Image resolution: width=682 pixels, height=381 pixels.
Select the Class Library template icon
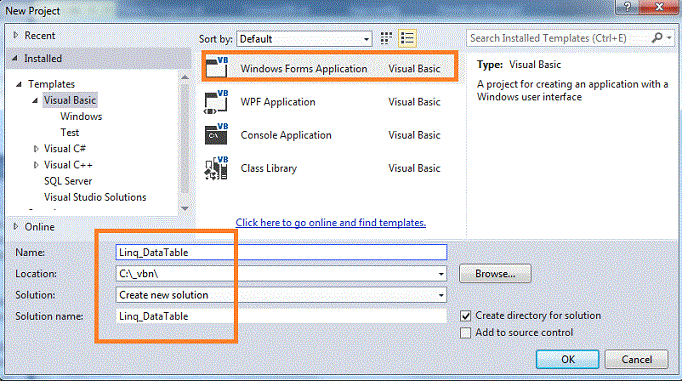tap(216, 168)
